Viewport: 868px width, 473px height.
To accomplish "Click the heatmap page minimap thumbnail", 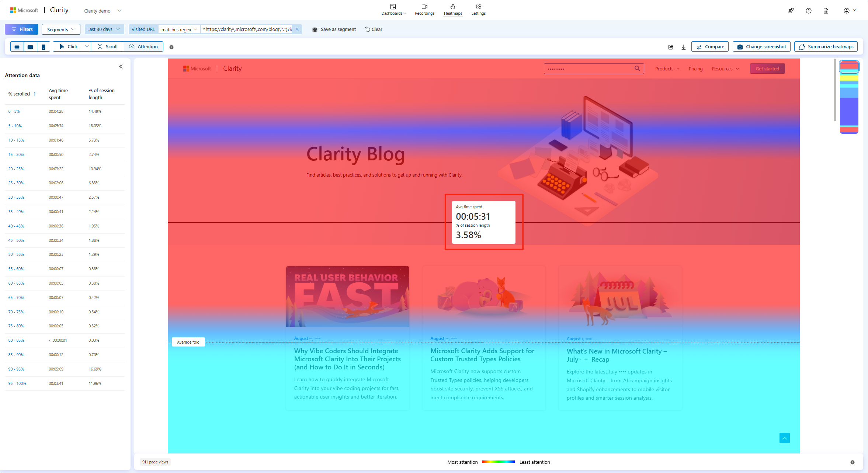I will pyautogui.click(x=849, y=97).
